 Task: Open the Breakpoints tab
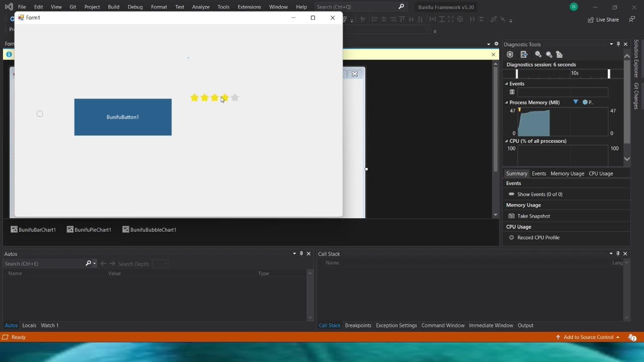pyautogui.click(x=358, y=325)
